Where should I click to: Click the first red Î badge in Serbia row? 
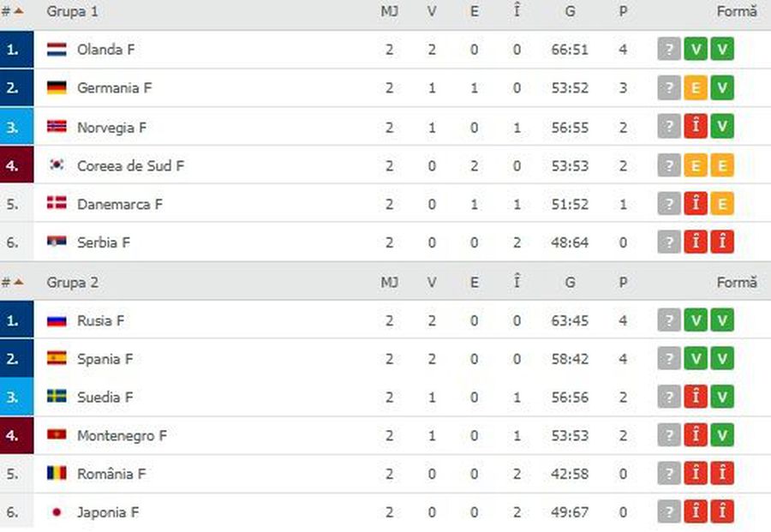pos(696,242)
